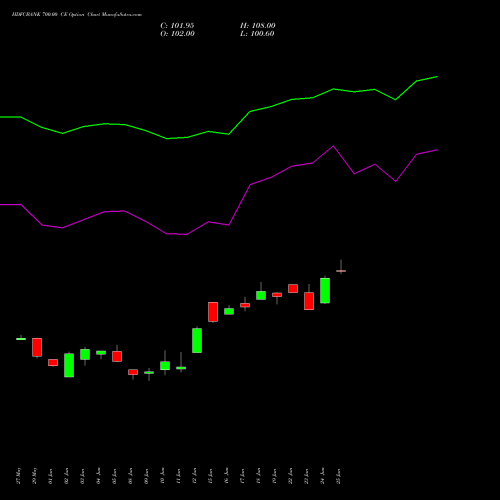Click the 23 Jun date label
Screen dimensions: 500x500
tap(307, 476)
